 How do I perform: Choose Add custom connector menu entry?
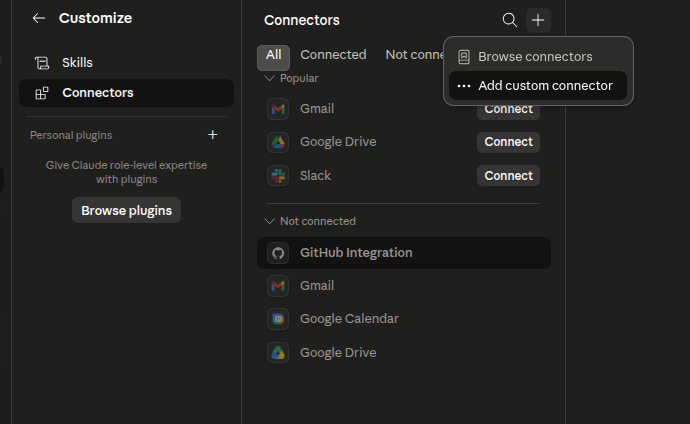pyautogui.click(x=538, y=86)
